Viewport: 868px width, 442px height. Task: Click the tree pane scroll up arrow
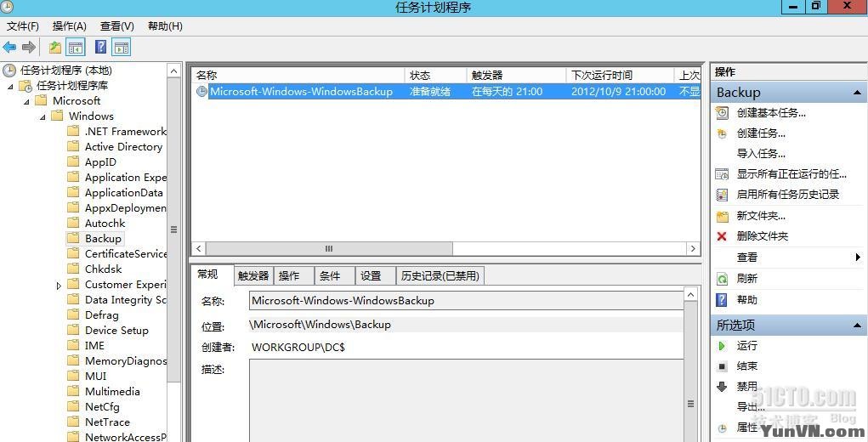tap(173, 71)
